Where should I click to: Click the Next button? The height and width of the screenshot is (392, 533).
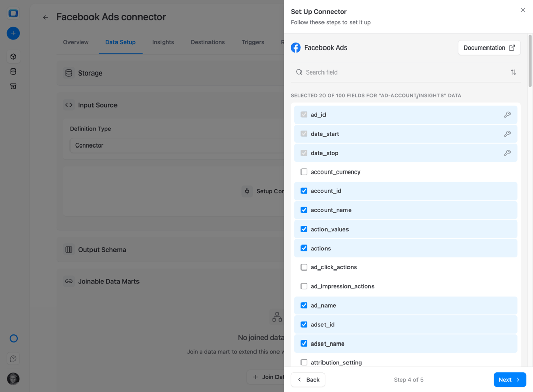[x=510, y=379]
